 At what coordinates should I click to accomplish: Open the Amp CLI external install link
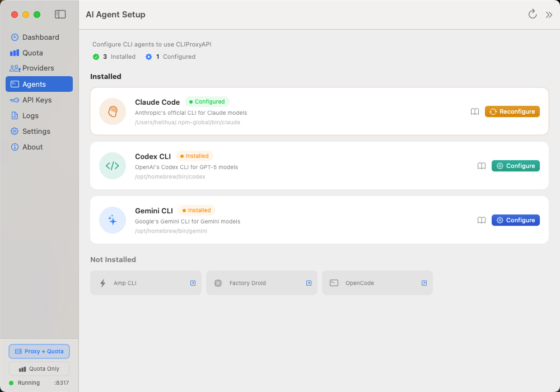[193, 283]
